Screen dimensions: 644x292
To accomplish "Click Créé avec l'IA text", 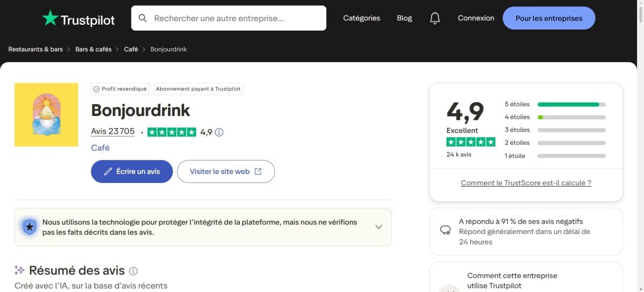I will coord(91,286).
